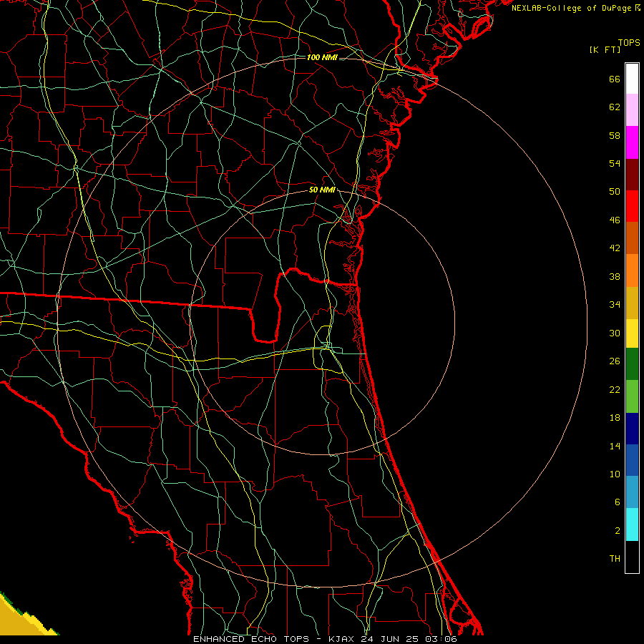The width and height of the screenshot is (644, 644).
Task: Choose the bright red legend swatch
Action: coord(632,206)
